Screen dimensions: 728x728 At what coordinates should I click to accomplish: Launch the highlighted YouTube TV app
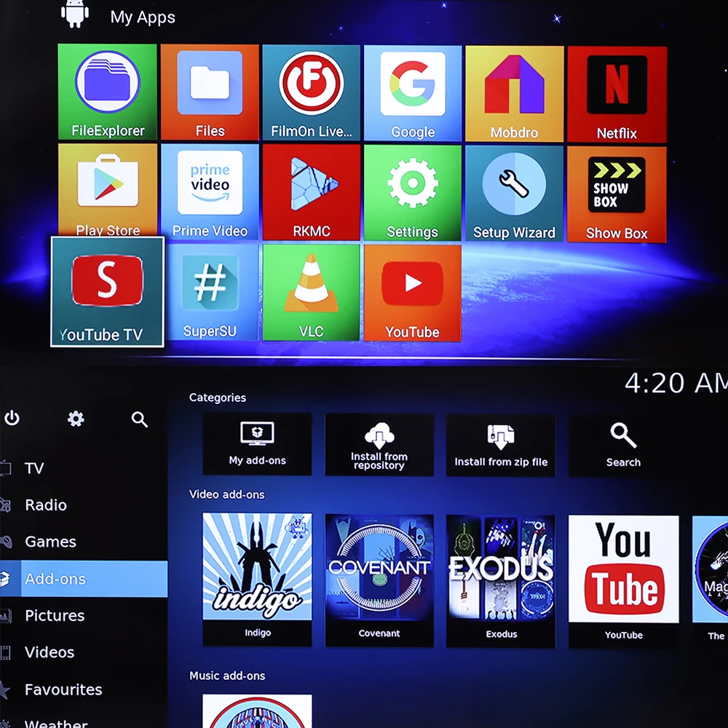[x=107, y=292]
